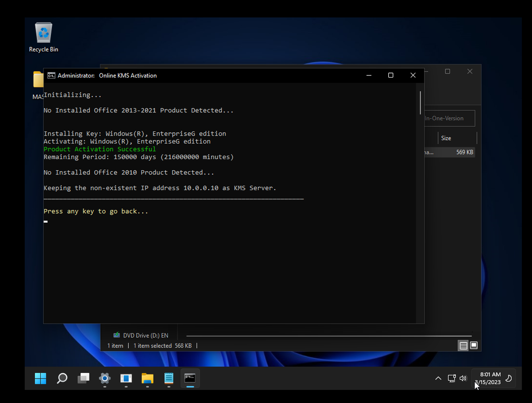Screen dimensions: 532x403
Task: Click 'Product Activation Successful' text
Action: [x=100, y=149]
